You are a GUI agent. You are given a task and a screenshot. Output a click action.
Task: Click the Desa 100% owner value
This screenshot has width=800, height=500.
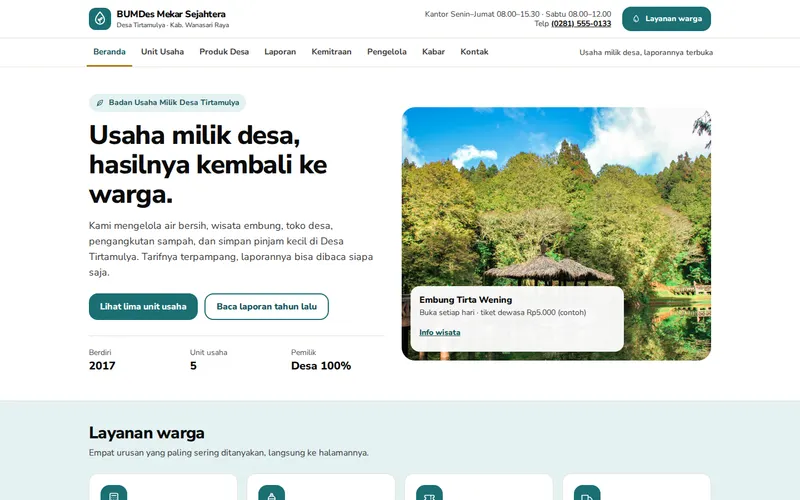click(x=321, y=366)
